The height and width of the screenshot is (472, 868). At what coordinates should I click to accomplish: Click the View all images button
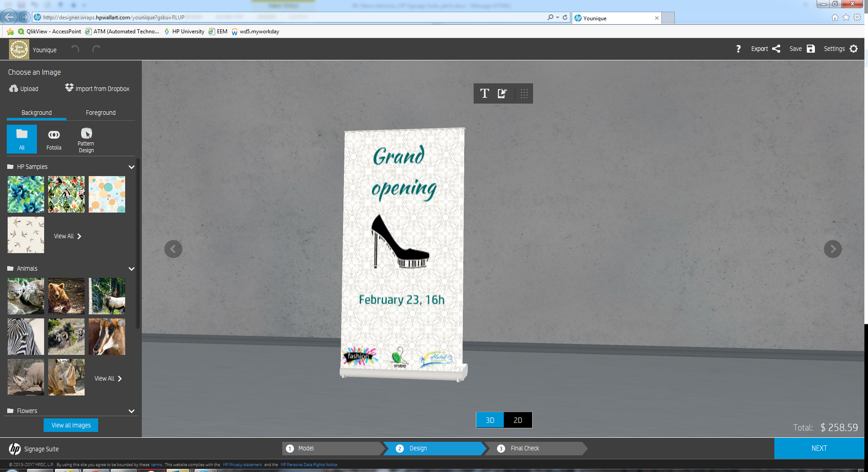pos(71,425)
